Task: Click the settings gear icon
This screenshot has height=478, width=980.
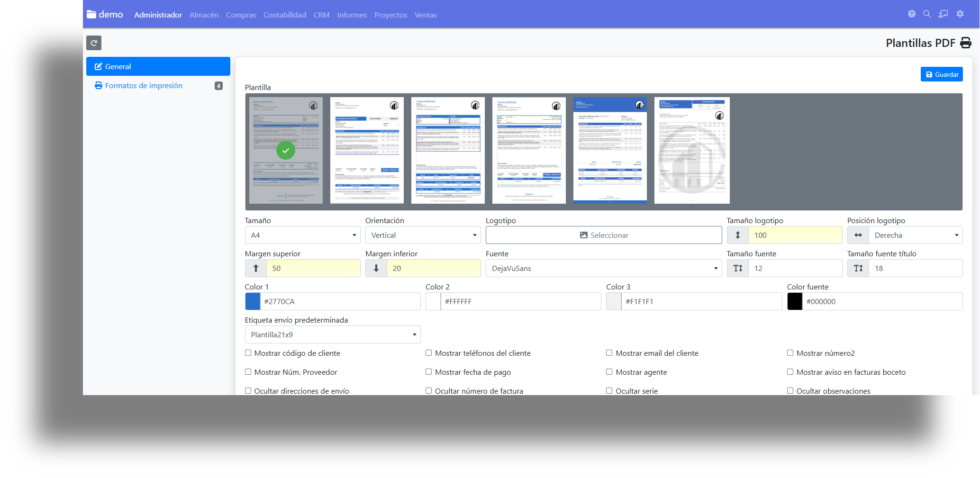Action: (x=960, y=14)
